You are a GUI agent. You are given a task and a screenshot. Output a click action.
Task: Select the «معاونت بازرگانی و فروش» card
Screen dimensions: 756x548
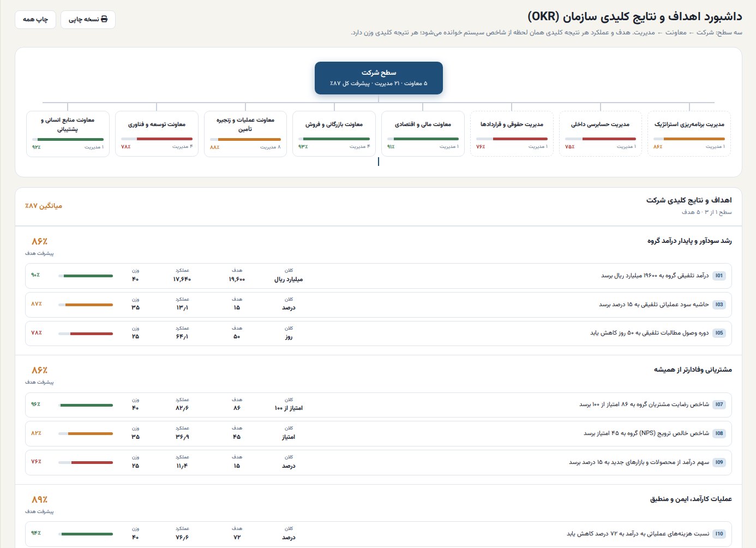pyautogui.click(x=334, y=134)
